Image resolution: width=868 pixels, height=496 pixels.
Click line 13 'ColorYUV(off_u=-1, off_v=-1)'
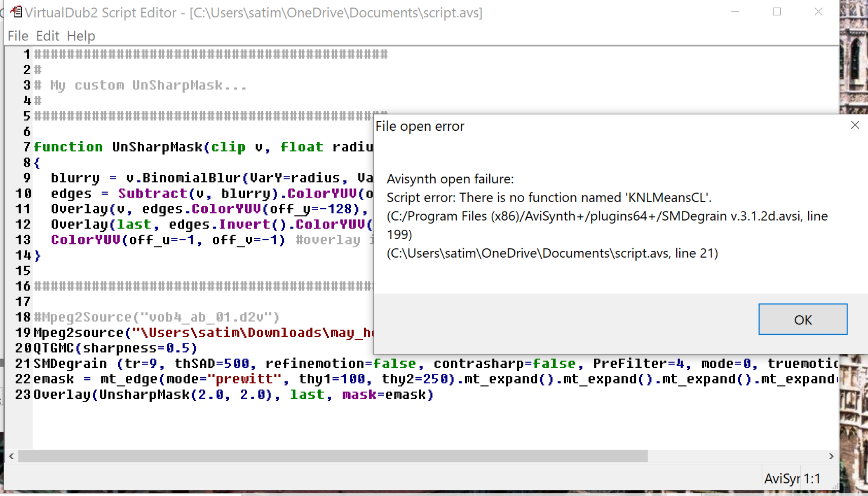click(x=168, y=240)
